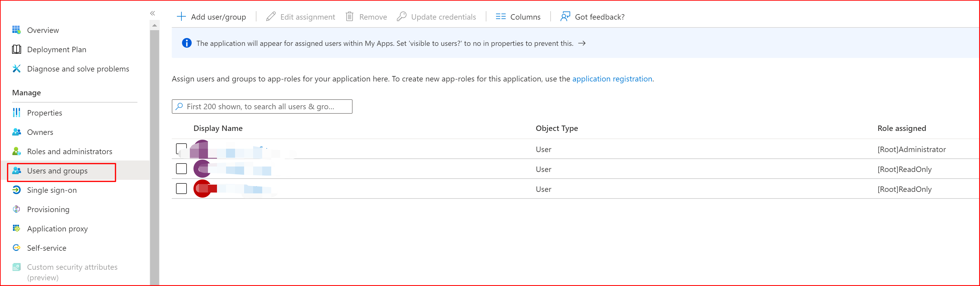Click the sidebar vertical scrollbar
The height and width of the screenshot is (286, 980).
point(155,152)
